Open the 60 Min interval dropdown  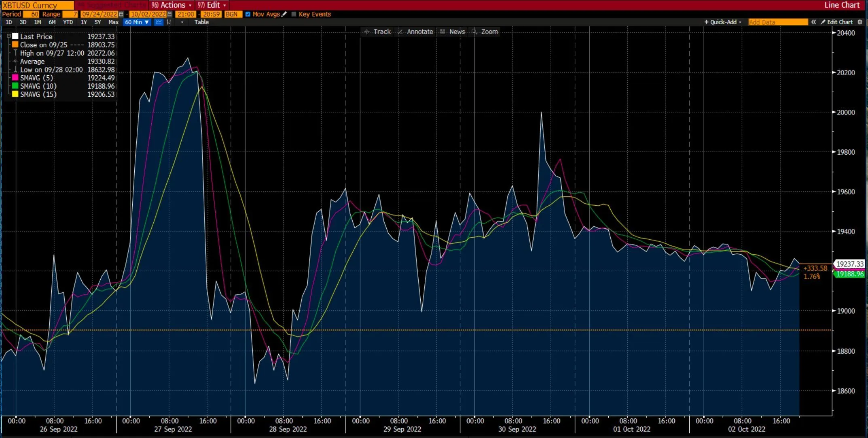click(136, 22)
